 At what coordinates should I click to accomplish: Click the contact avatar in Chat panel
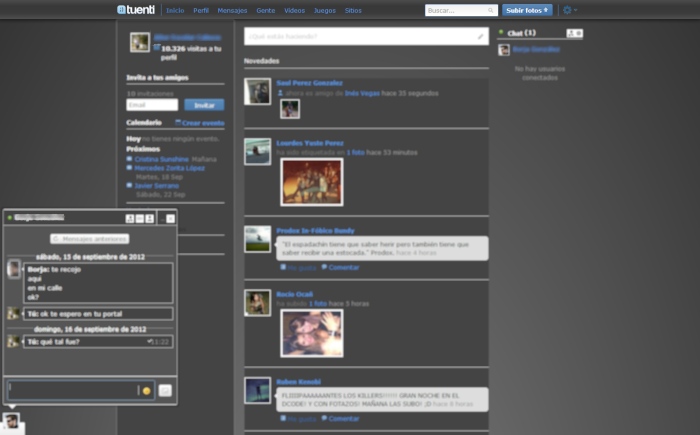(504, 50)
